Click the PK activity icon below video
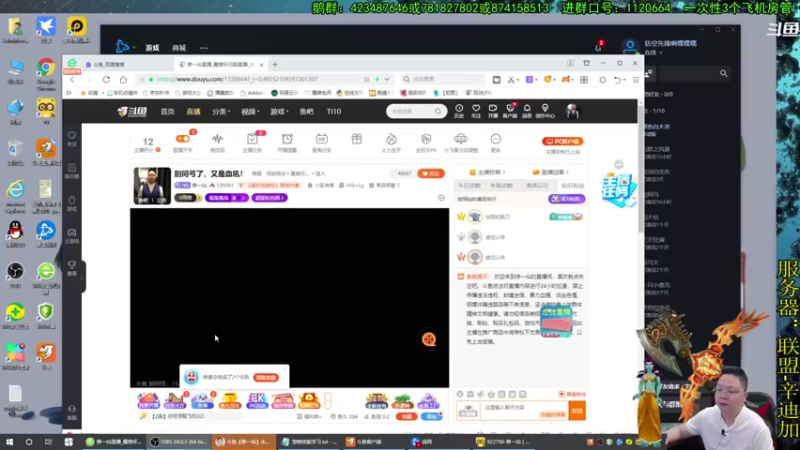800x450 pixels. click(257, 401)
